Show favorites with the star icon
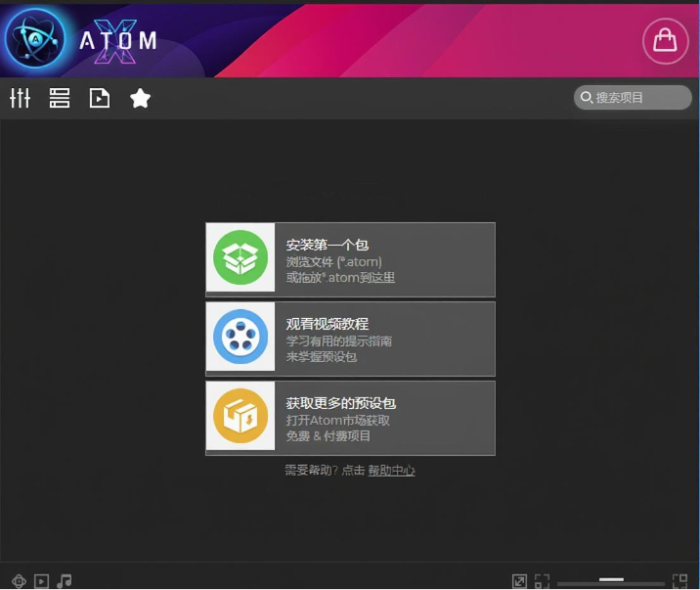The image size is (700, 590). click(x=140, y=98)
